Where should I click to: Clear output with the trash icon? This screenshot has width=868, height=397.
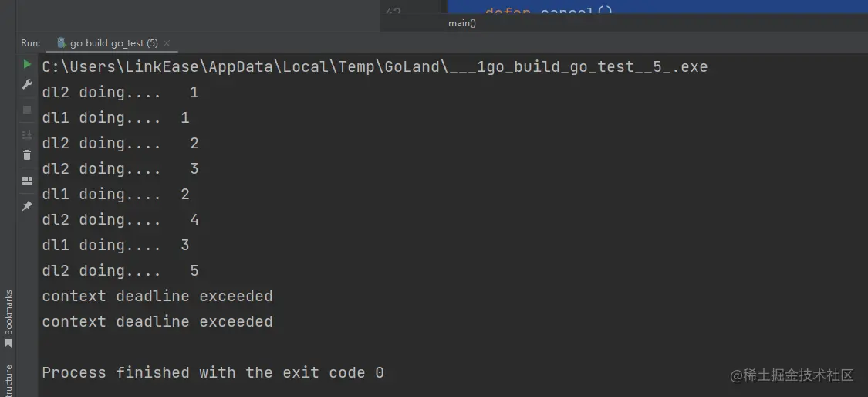click(27, 155)
